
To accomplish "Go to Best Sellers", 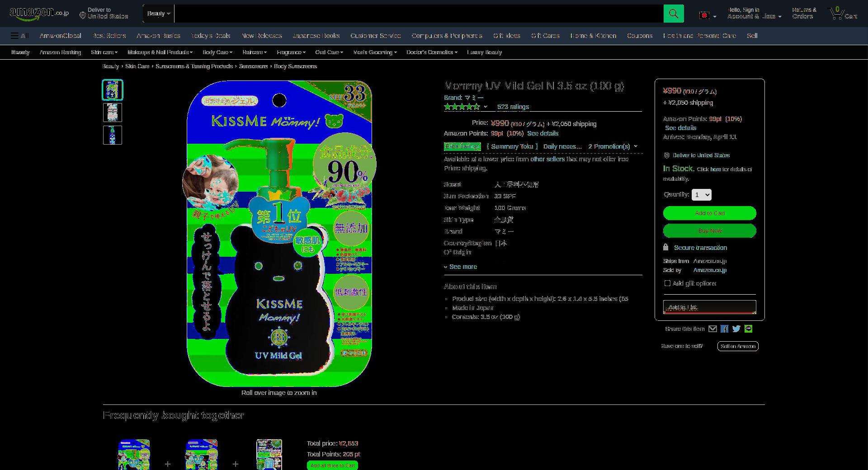I will (x=109, y=36).
